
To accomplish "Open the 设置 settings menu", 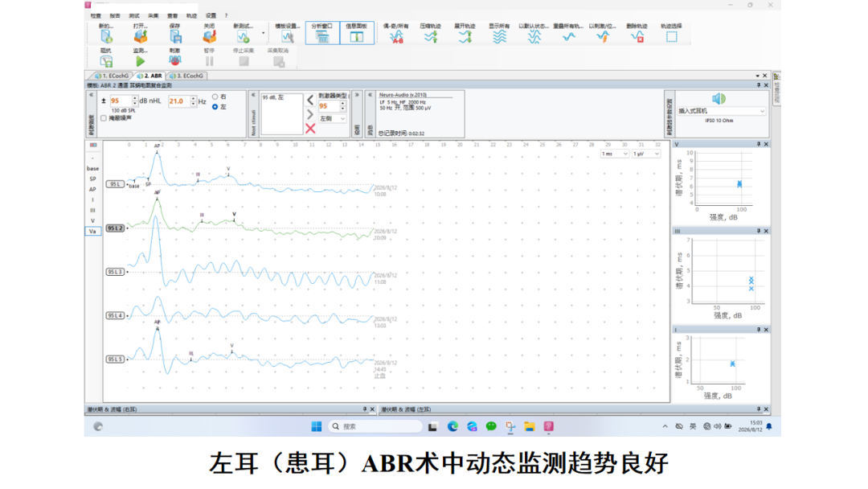I will click(x=211, y=15).
